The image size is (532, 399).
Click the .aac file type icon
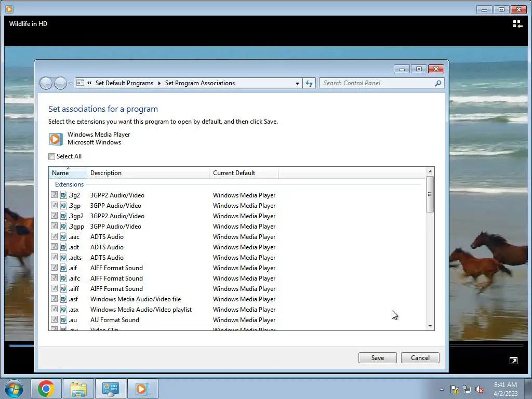pos(63,237)
